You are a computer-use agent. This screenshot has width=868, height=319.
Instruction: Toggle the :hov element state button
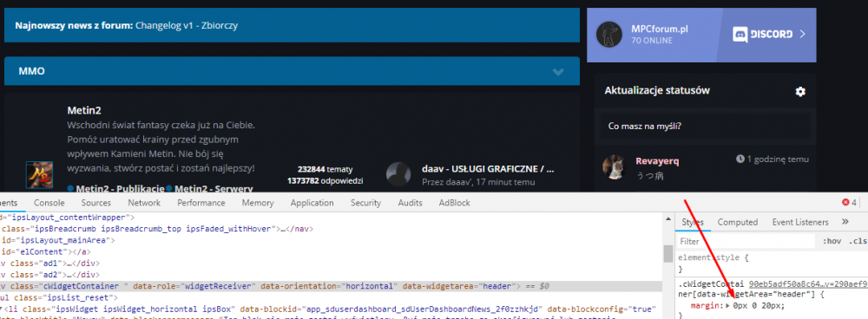click(832, 242)
